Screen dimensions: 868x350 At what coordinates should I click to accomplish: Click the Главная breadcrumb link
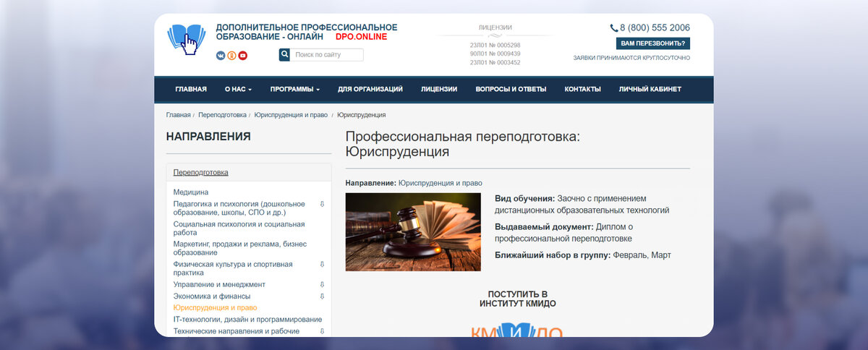pos(179,115)
